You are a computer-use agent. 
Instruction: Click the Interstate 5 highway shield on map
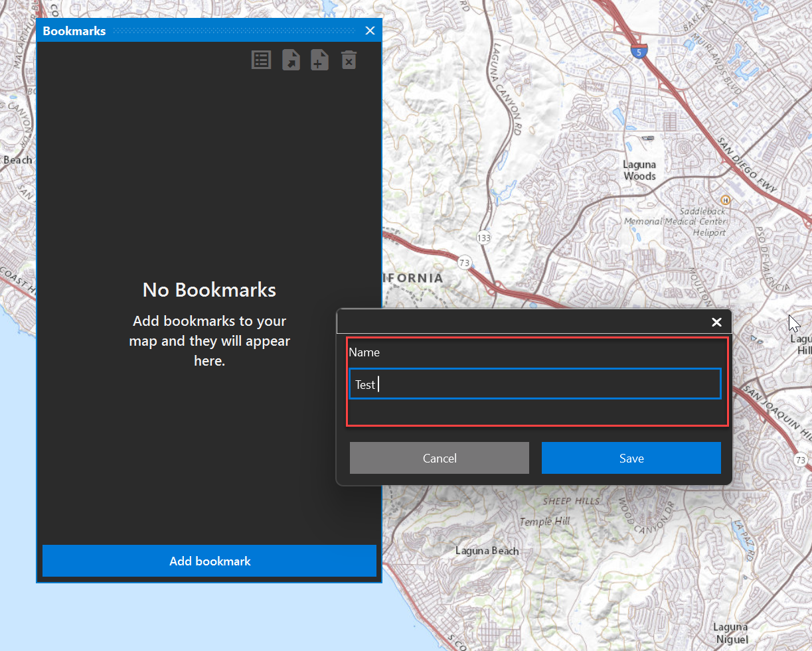(x=639, y=52)
